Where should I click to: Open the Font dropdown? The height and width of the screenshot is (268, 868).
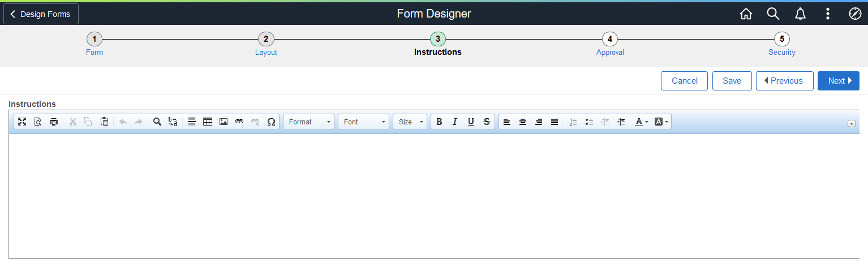pyautogui.click(x=364, y=122)
